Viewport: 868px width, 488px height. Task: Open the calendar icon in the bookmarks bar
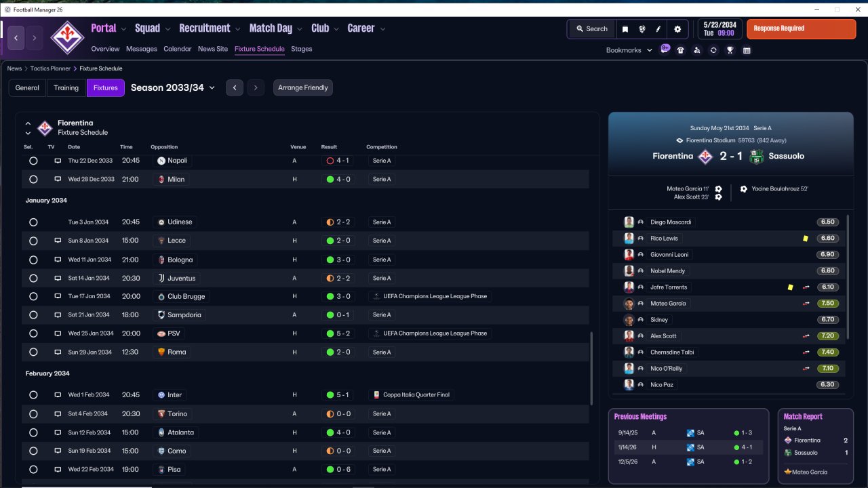click(747, 50)
